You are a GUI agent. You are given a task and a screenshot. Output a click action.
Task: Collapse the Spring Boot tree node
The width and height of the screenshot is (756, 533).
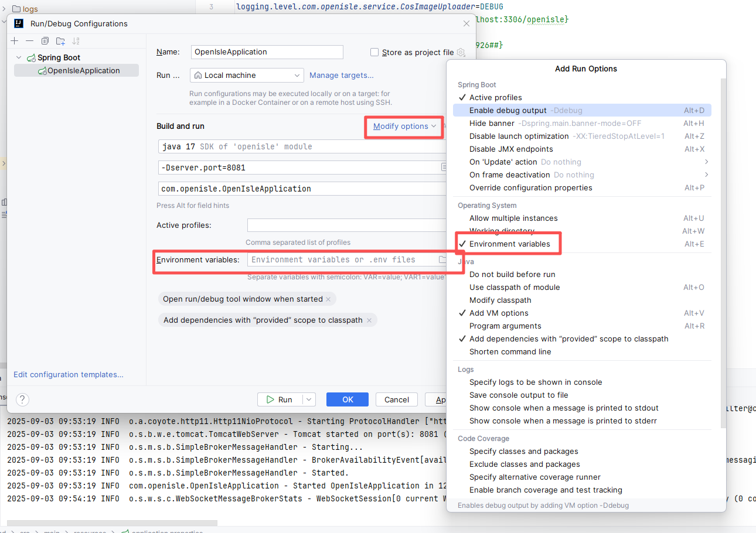tap(19, 57)
